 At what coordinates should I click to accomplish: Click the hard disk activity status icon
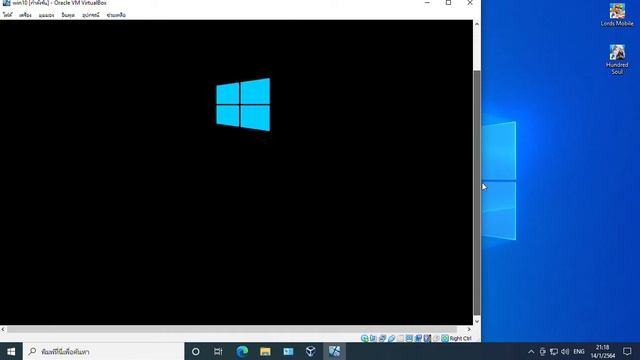pos(364,338)
